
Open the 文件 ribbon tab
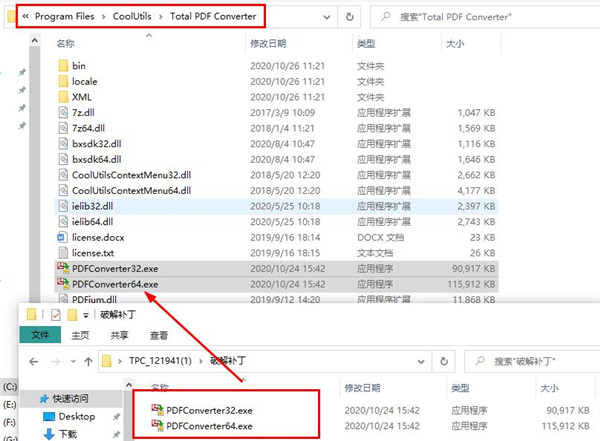click(40, 335)
